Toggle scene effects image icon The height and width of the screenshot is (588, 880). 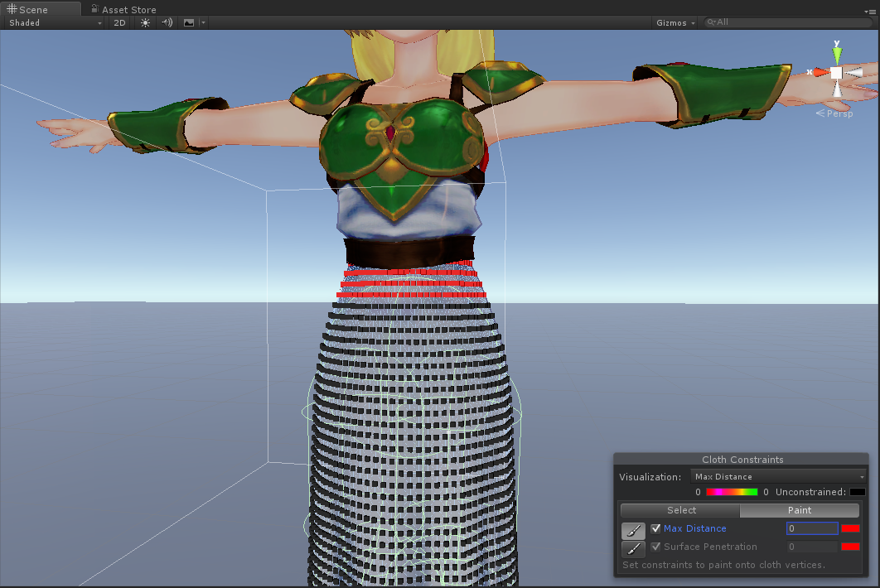[x=189, y=22]
